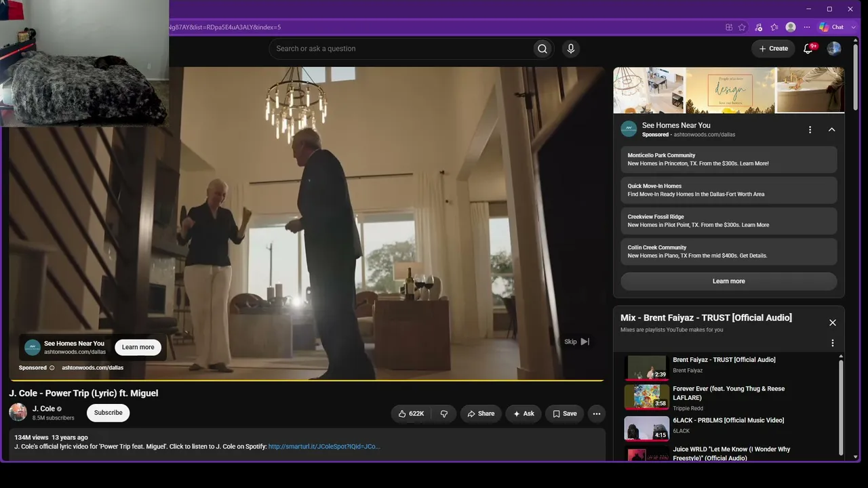Open the Ask AI button
The height and width of the screenshot is (488, 868).
tap(524, 413)
